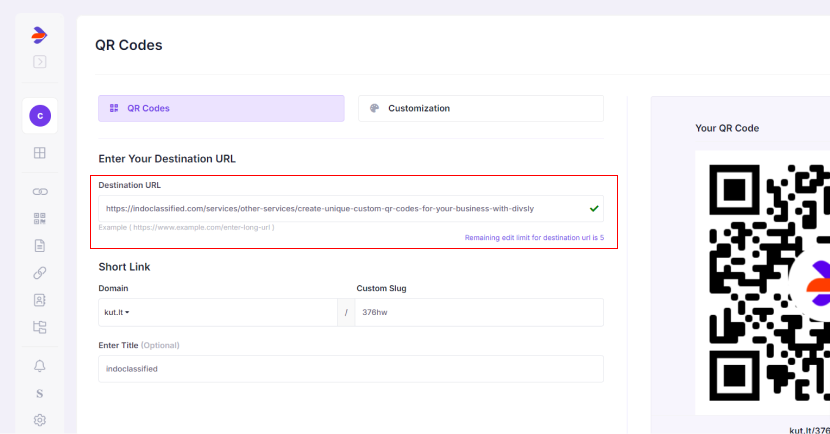Viewport: 830px width, 434px height.
Task: Open the document pages sidebar icon
Action: pos(40,246)
